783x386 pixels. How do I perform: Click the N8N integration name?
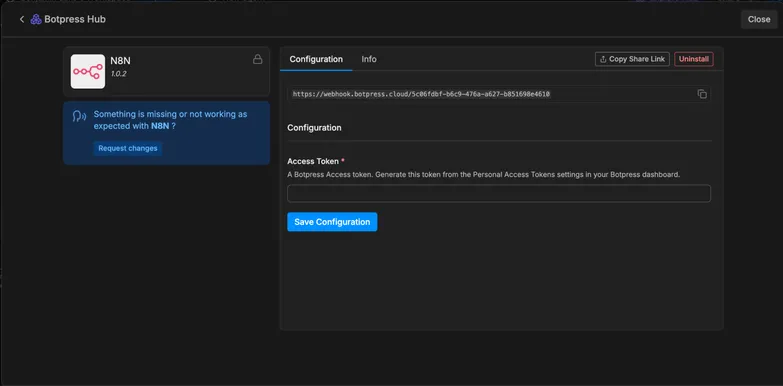(x=120, y=61)
